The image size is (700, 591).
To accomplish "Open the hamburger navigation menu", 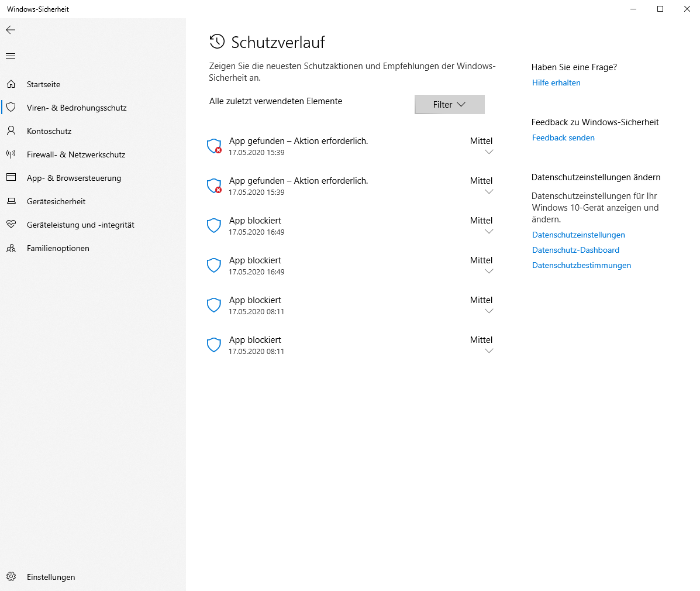I will pyautogui.click(x=11, y=56).
